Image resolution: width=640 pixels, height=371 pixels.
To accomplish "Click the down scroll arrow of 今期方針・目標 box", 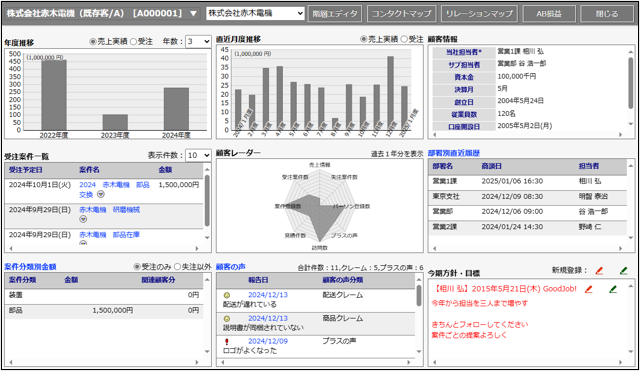I will [631, 352].
